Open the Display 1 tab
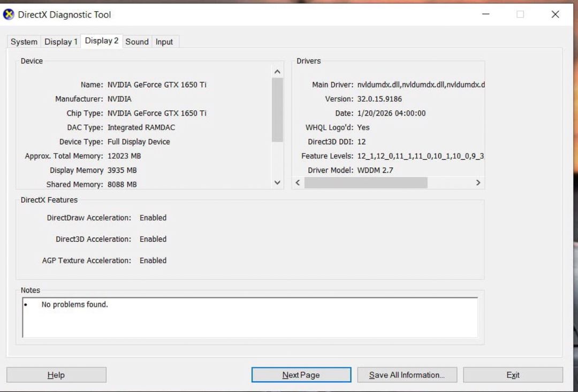 click(x=61, y=42)
